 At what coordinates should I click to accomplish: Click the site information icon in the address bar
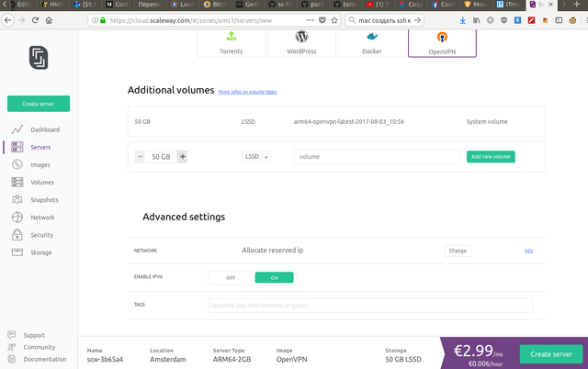click(x=95, y=20)
